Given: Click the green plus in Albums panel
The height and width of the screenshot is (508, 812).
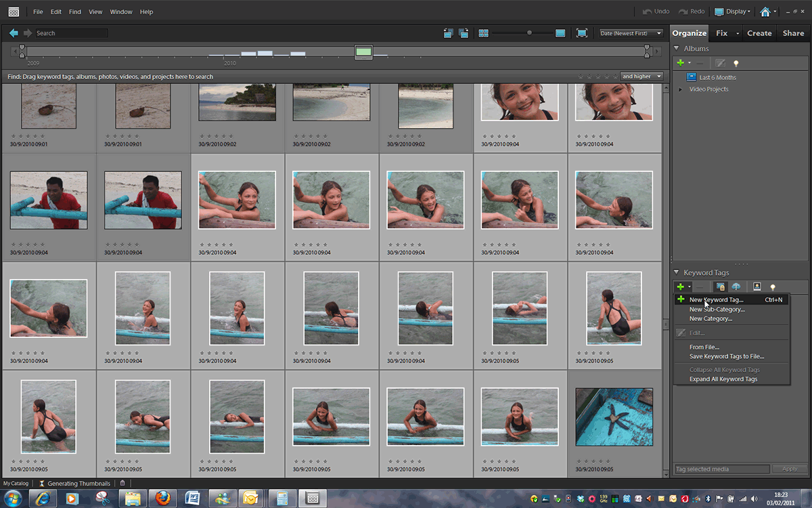Looking at the screenshot, I should pos(681,63).
